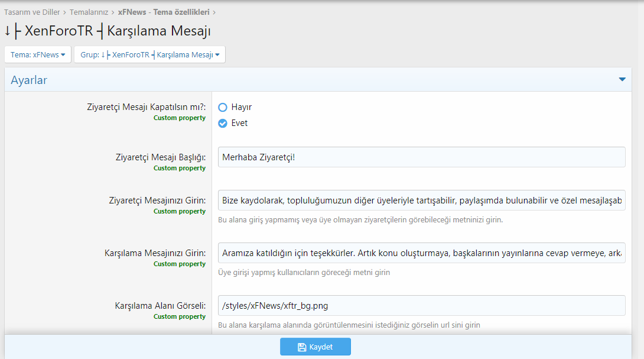Click the floppy disk save icon
Image resolution: width=644 pixels, height=359 pixels.
click(x=302, y=347)
